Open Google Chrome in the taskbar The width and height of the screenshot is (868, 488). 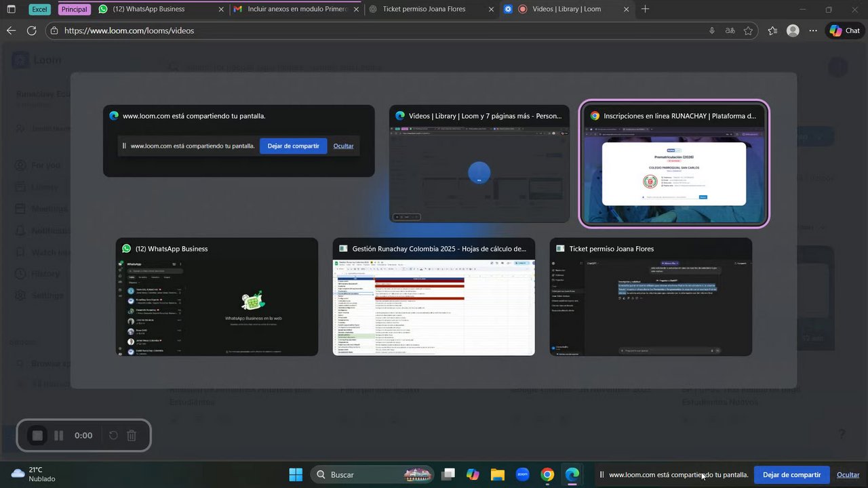click(x=547, y=474)
